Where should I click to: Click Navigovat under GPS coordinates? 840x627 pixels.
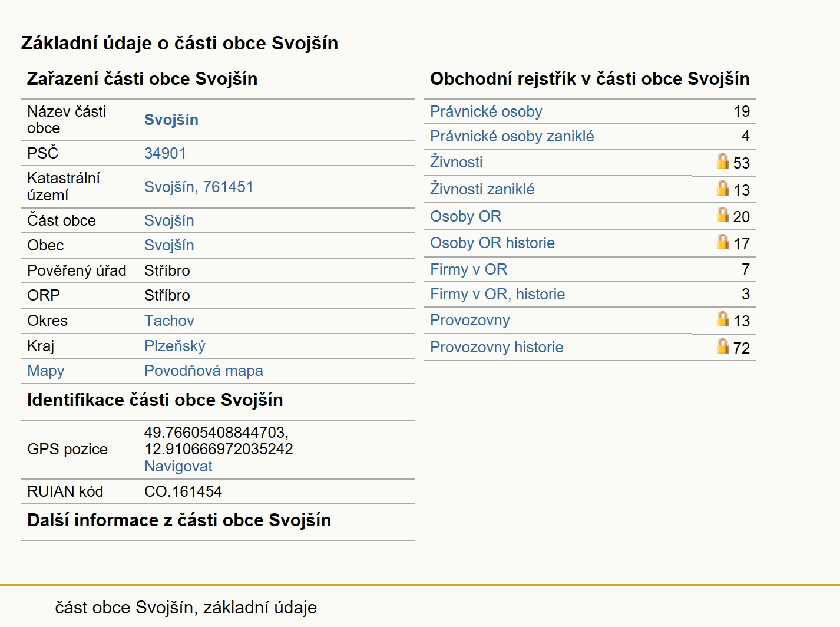(x=178, y=466)
